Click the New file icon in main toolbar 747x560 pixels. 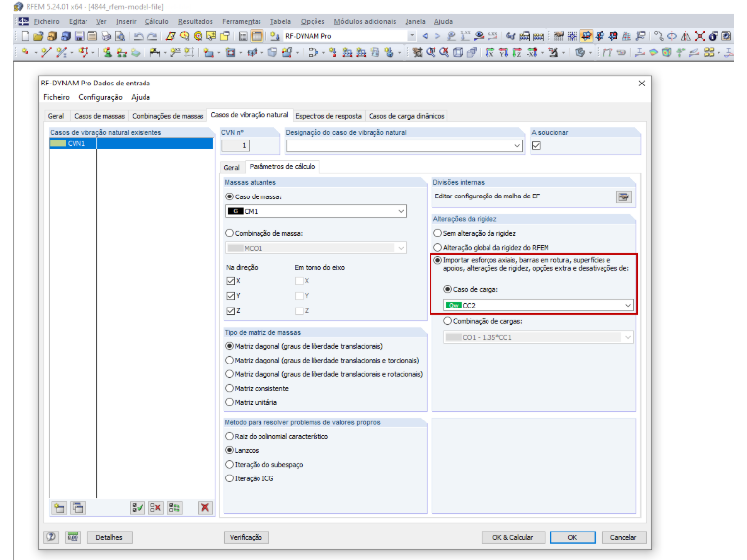(x=25, y=36)
